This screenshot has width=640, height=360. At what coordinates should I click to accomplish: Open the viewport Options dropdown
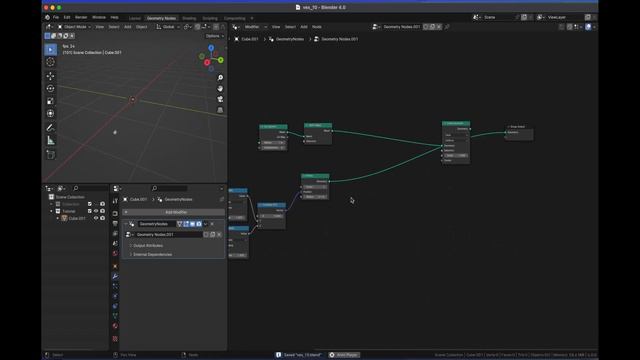click(x=214, y=36)
